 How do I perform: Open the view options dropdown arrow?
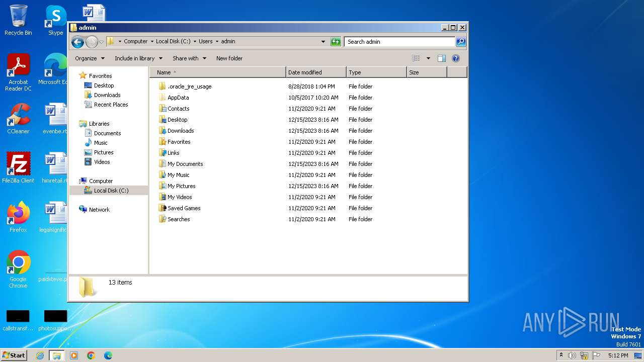tap(428, 58)
